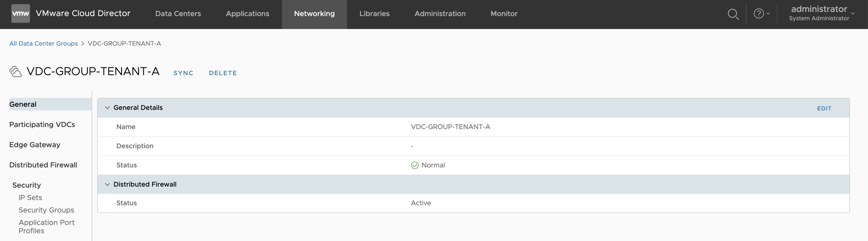Click the DELETE button

pyautogui.click(x=223, y=73)
